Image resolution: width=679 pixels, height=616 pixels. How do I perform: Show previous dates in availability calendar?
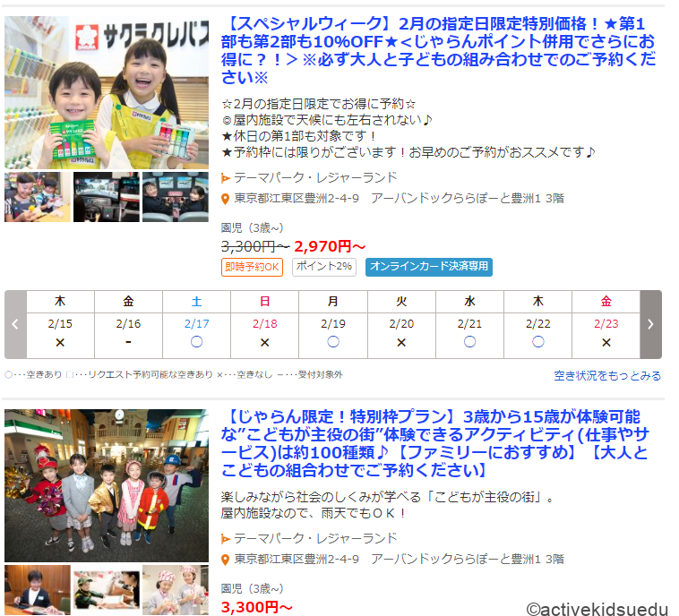(x=14, y=324)
